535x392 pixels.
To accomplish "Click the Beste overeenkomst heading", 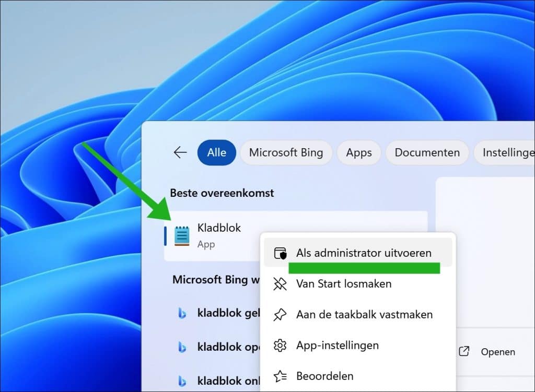I will pos(222,193).
